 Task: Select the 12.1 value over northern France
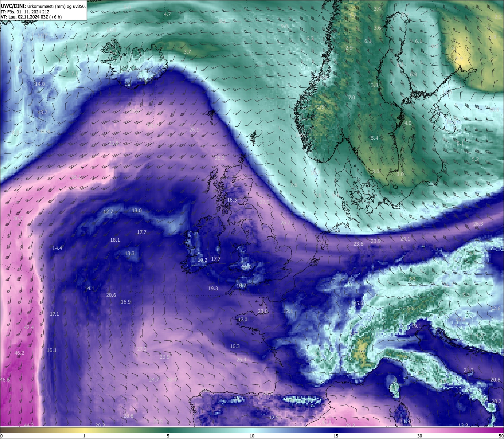288,311
